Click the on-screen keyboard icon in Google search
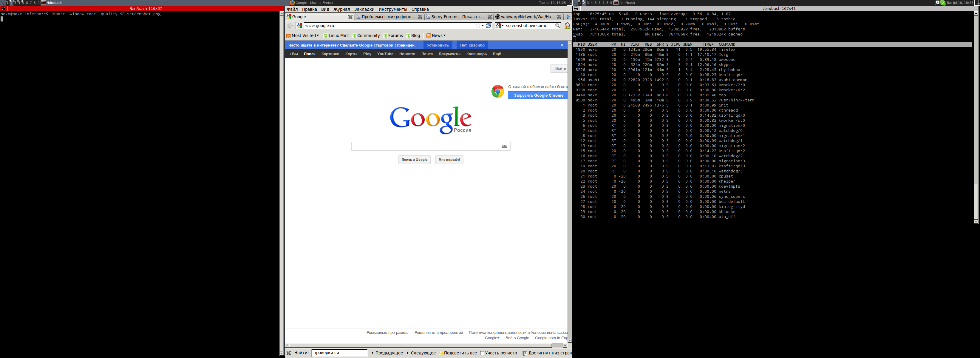The height and width of the screenshot is (358, 980). point(504,146)
